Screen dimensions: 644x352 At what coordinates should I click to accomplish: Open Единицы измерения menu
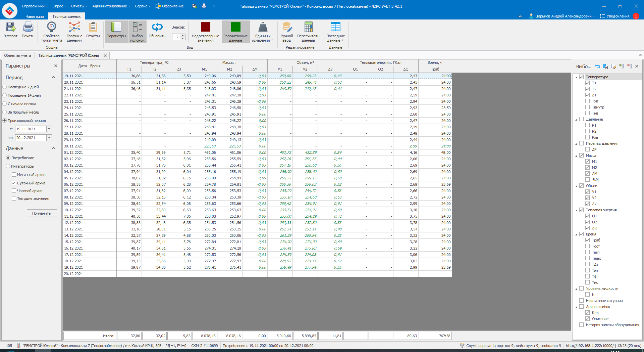pos(263,32)
